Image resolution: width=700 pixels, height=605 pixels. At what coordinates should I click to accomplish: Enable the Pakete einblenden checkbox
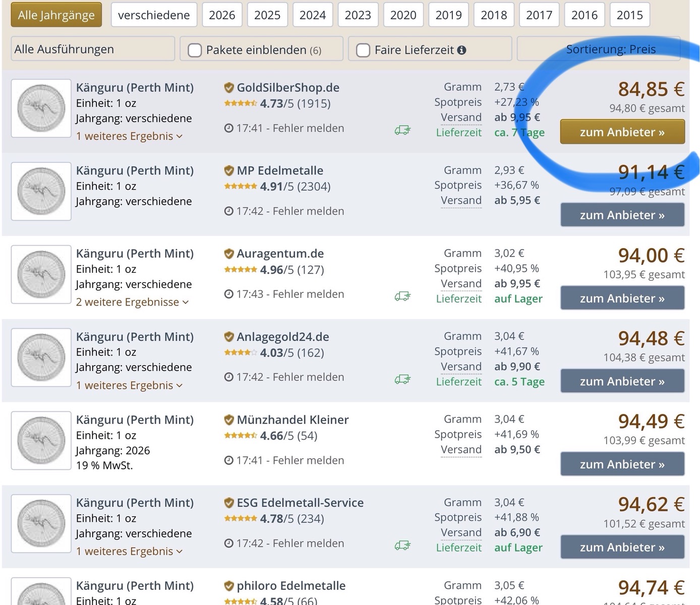pos(195,50)
